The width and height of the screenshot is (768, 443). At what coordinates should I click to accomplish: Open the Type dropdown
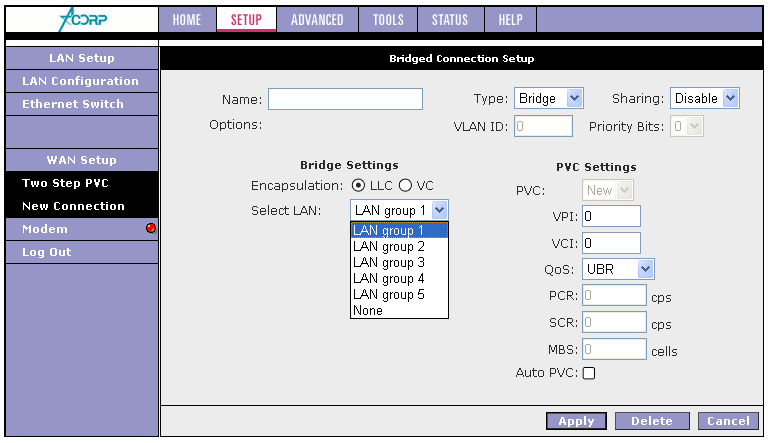point(548,98)
